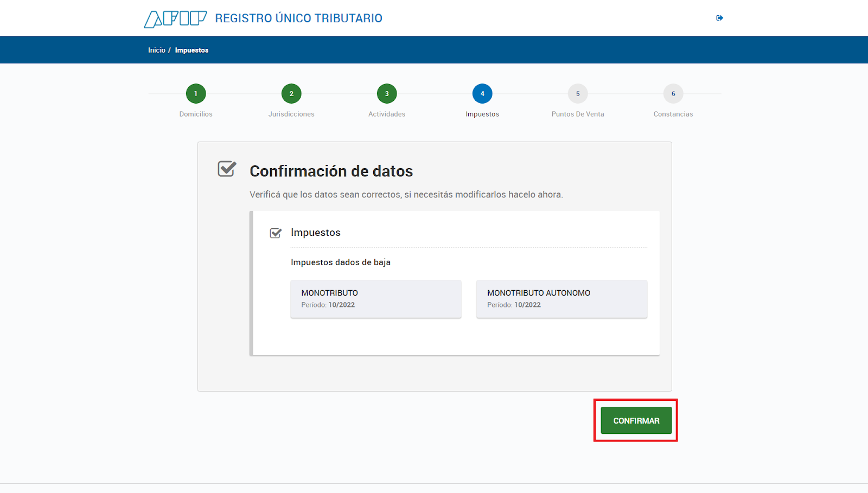Click the Actividades step label
Viewport: 868px width, 493px height.
(387, 114)
